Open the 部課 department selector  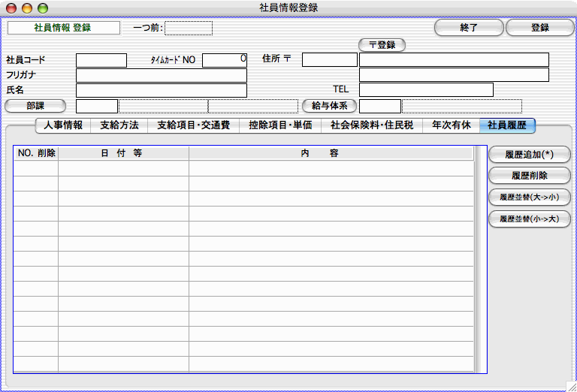(x=37, y=106)
